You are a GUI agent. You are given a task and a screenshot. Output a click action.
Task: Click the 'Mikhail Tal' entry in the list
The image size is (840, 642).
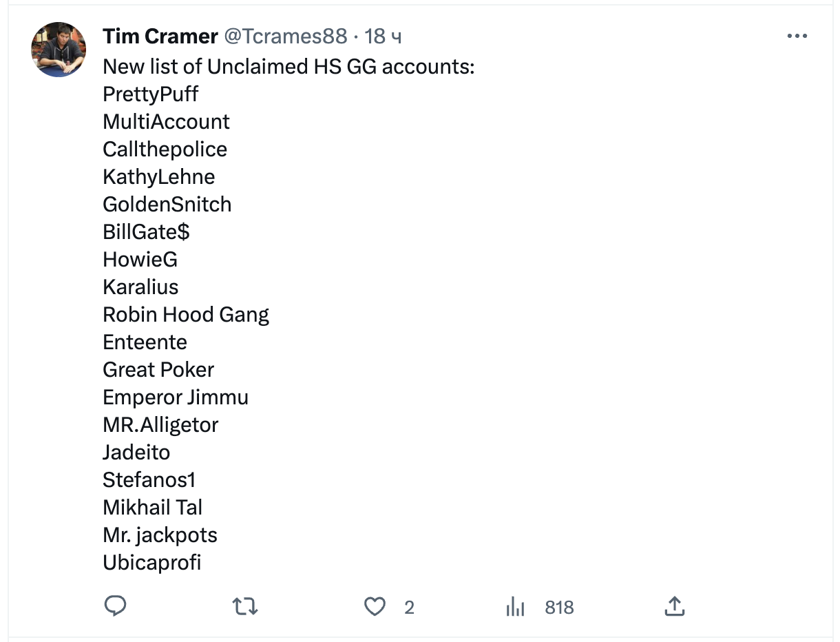(x=152, y=508)
